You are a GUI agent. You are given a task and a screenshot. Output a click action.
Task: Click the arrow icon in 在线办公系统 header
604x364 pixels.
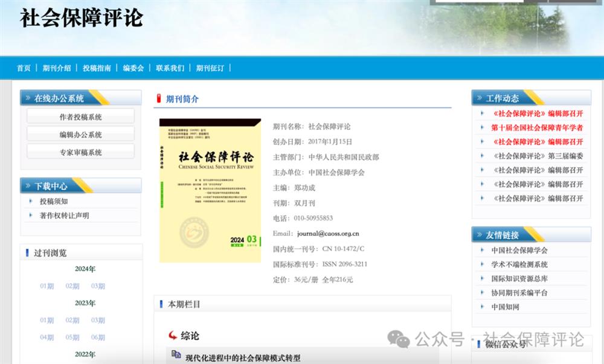click(x=27, y=98)
